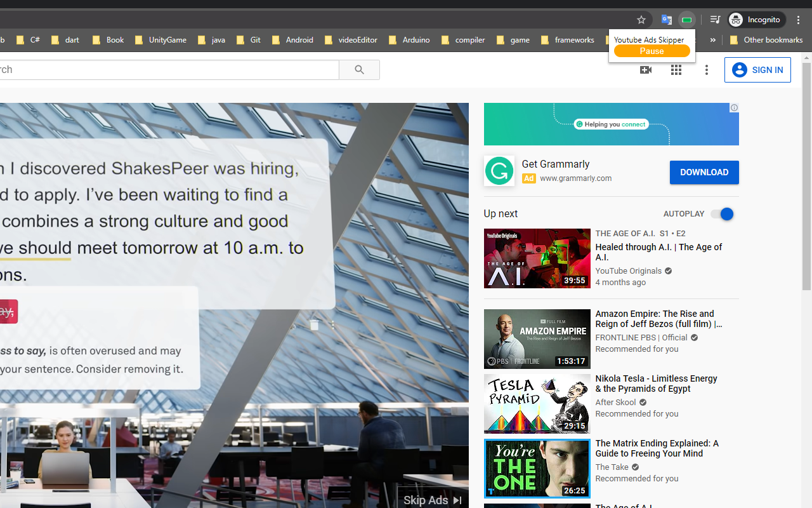The width and height of the screenshot is (812, 508).
Task: Open the java bookmark folder
Action: coord(211,40)
